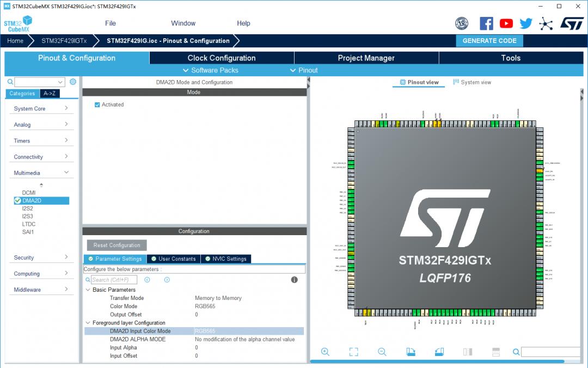Zoom out of the chip pinout
Viewport: 588px width, 368px height.
click(x=382, y=352)
